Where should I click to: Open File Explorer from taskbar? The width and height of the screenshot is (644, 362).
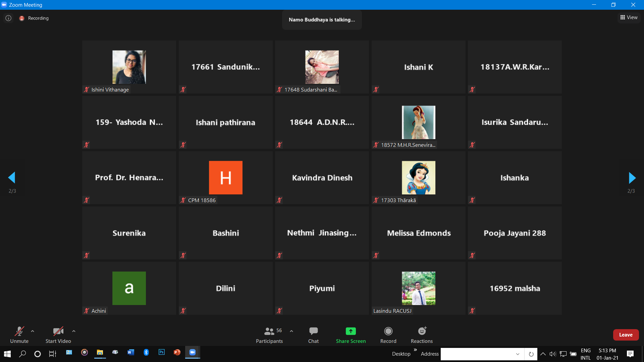(100, 353)
